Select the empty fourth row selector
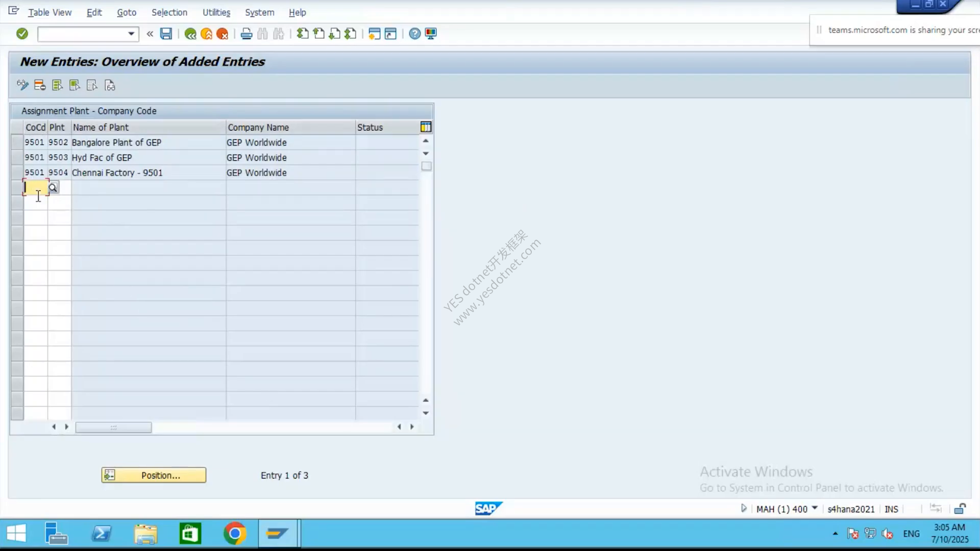Image resolution: width=980 pixels, height=551 pixels. pyautogui.click(x=17, y=188)
